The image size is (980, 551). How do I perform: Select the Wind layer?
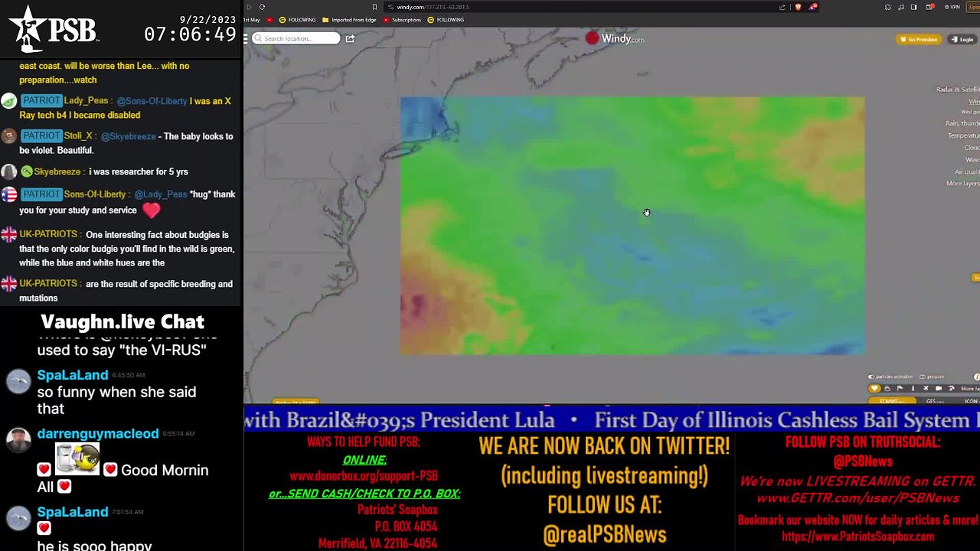coord(974,102)
